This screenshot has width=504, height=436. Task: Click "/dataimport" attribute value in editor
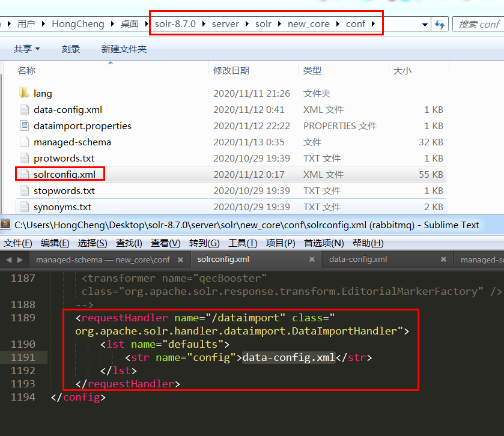(x=245, y=318)
